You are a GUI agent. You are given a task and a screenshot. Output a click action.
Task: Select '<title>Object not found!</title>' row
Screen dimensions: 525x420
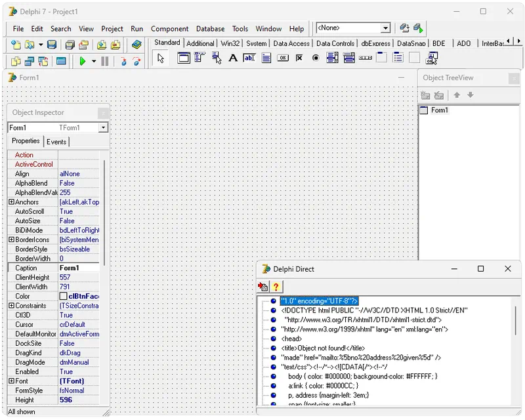coord(323,348)
